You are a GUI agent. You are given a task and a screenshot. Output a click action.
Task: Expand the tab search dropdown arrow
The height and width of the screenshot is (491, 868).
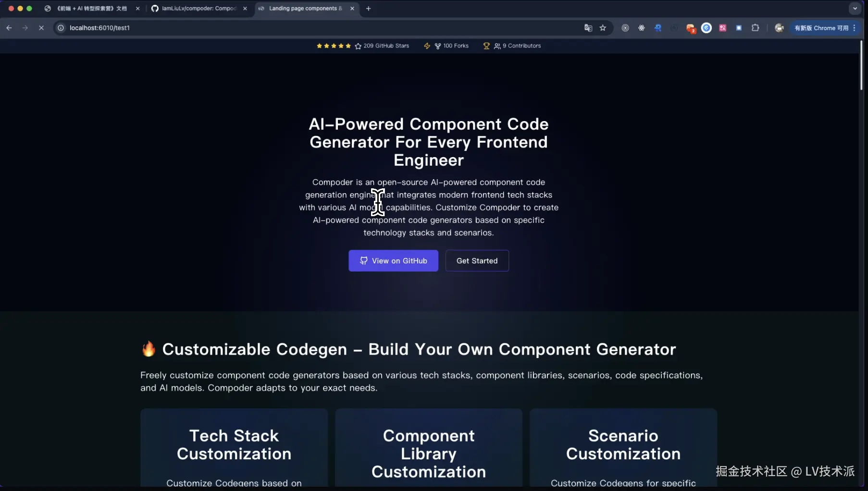[x=855, y=8]
